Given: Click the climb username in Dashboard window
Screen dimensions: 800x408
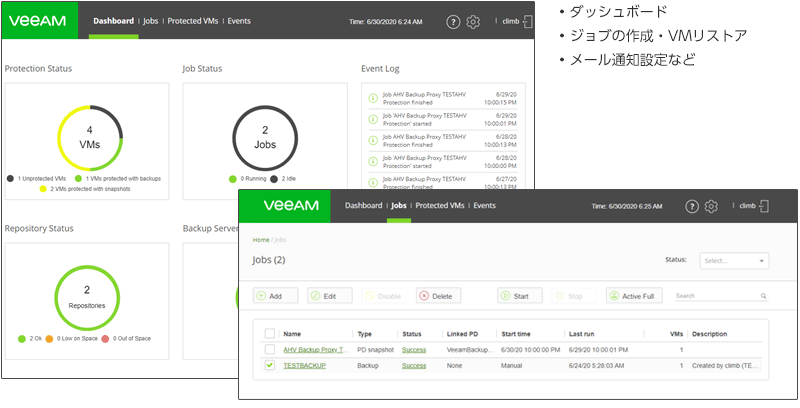Looking at the screenshot, I should 511,21.
